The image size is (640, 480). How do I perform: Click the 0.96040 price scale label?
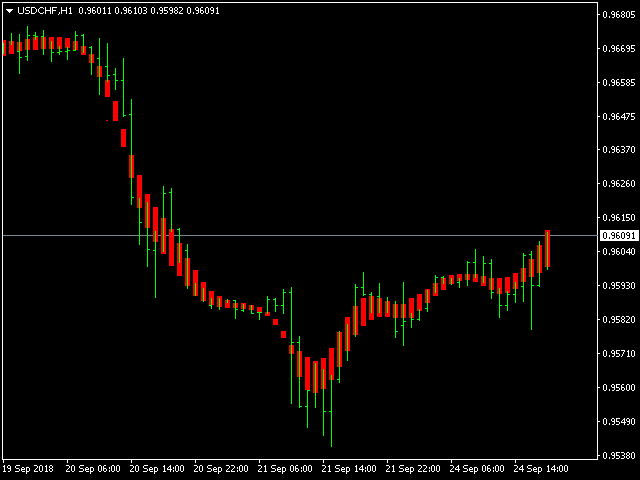point(619,251)
